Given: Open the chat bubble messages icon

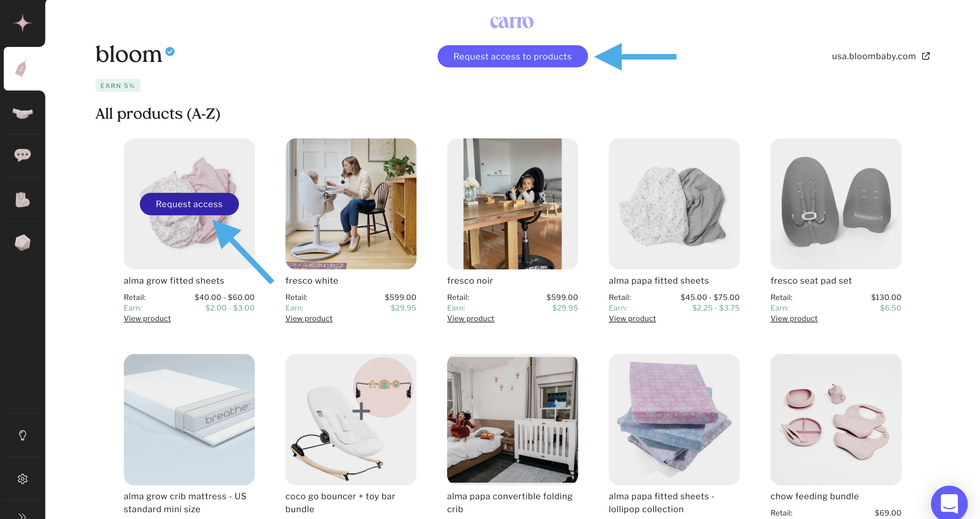Looking at the screenshot, I should pyautogui.click(x=22, y=155).
